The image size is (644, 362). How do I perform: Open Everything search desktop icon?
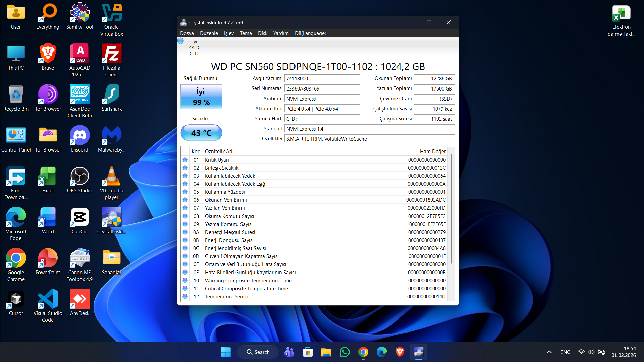pos(48,17)
